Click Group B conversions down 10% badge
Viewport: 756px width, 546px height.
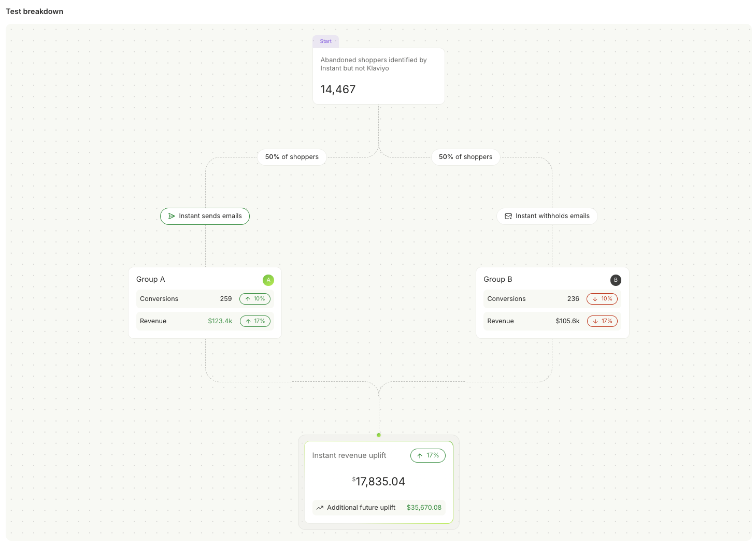coord(602,299)
